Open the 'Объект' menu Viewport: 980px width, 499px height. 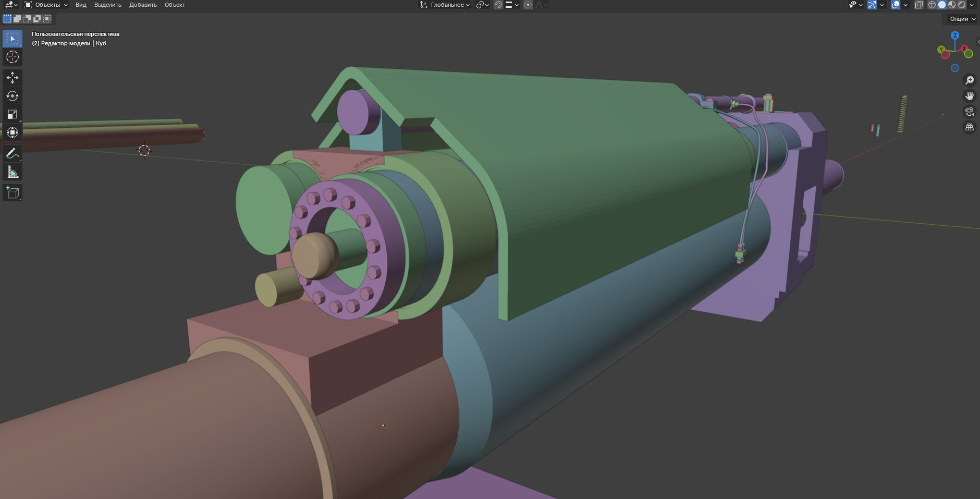point(175,5)
